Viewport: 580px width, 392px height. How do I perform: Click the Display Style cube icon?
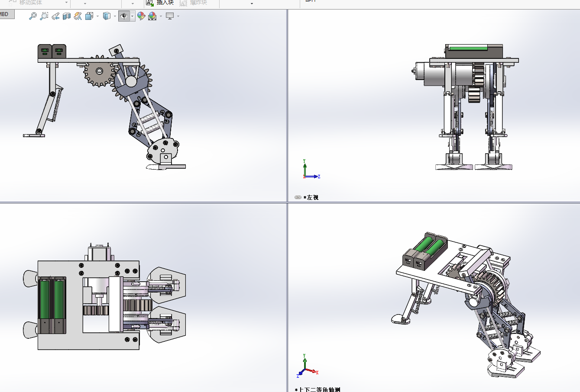pos(107,16)
